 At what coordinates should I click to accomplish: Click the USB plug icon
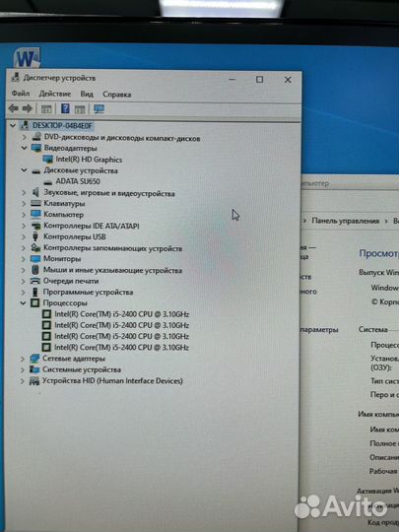(x=35, y=236)
